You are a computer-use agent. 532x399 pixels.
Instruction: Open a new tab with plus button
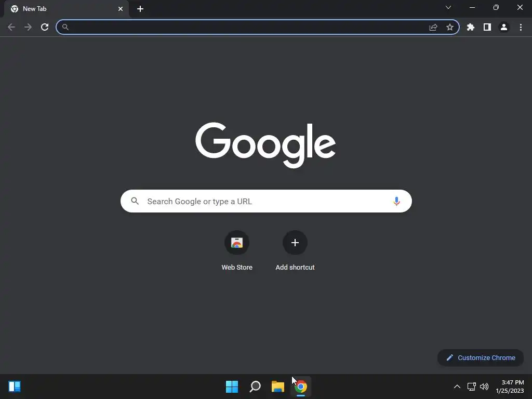[140, 9]
